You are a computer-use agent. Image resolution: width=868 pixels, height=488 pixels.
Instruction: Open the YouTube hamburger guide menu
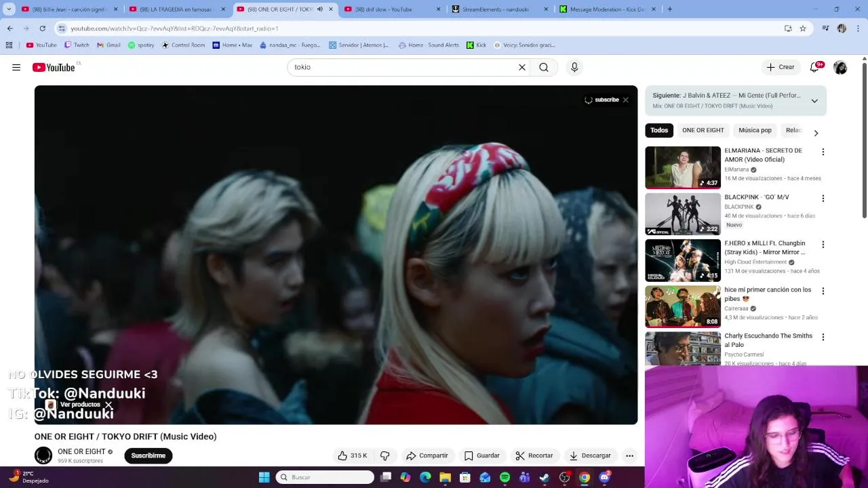tap(16, 67)
